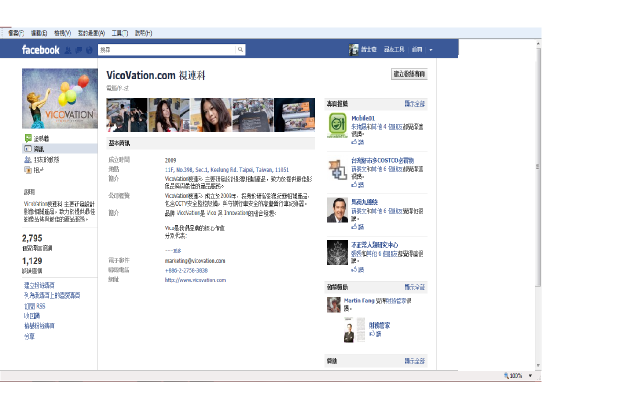Click the last sidebar link 分享
Viewport: 640px width, 400px height.
(29, 336)
